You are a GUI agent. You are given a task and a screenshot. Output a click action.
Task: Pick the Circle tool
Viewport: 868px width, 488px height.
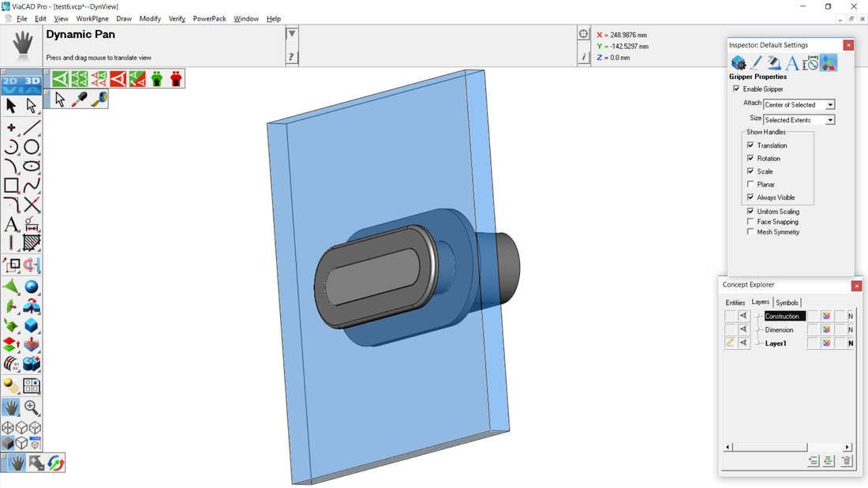tap(32, 147)
